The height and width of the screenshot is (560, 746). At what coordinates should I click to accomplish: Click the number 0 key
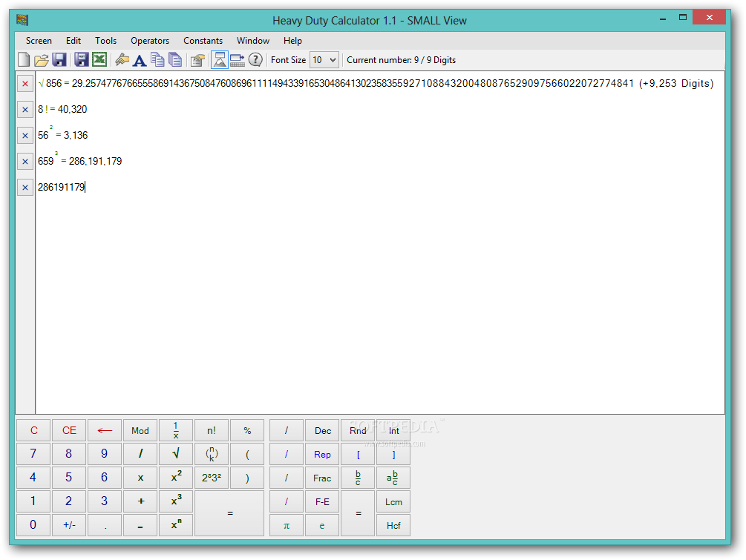tap(33, 525)
